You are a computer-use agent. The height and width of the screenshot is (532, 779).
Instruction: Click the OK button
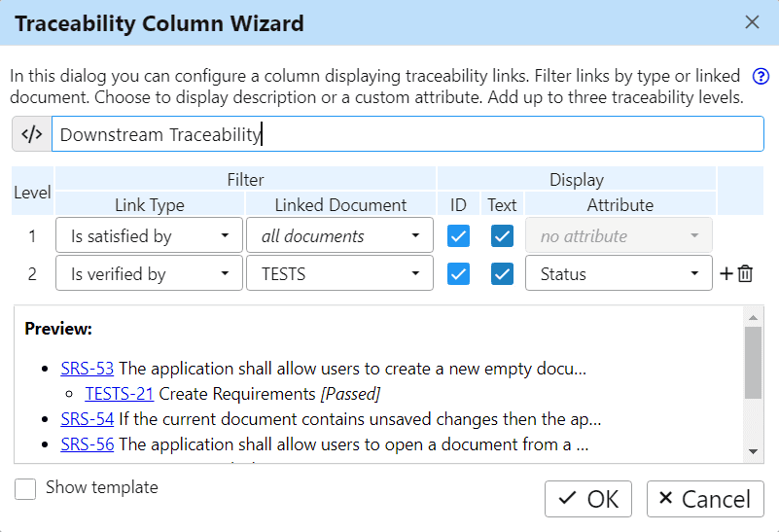[588, 499]
